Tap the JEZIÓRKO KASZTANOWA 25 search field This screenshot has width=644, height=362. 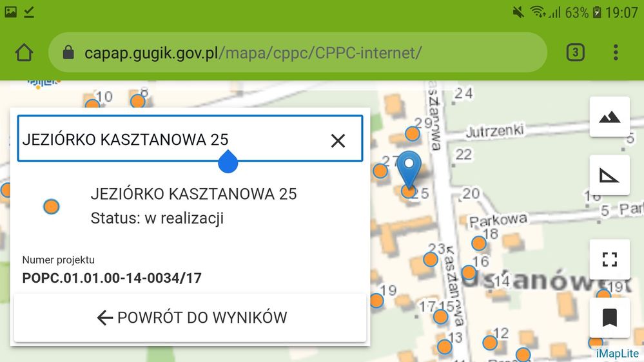click(x=190, y=138)
